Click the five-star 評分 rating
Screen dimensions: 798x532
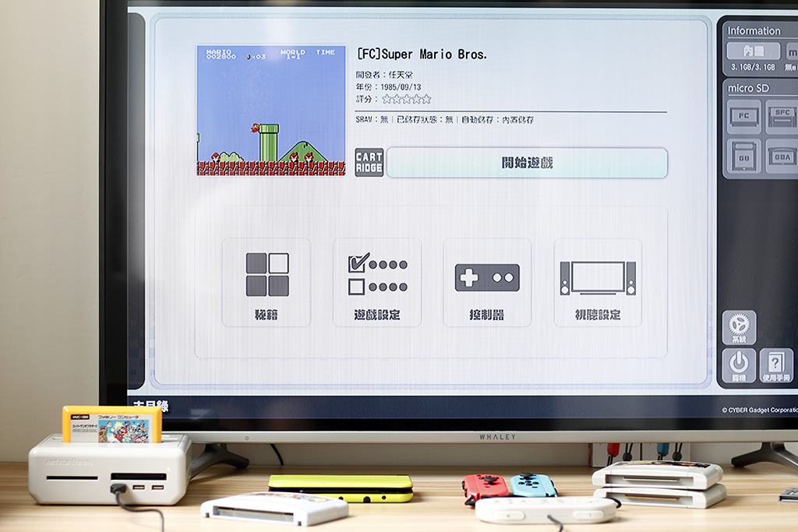[406, 99]
